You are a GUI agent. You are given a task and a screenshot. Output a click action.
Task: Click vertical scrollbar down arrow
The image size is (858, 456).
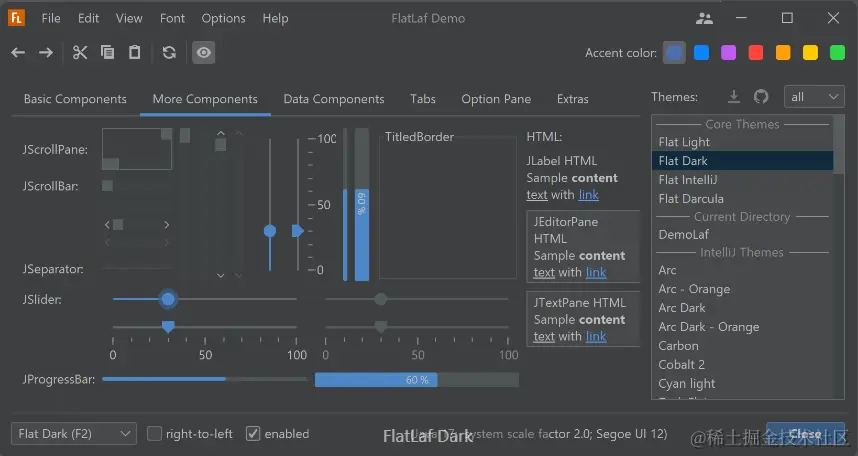221,275
